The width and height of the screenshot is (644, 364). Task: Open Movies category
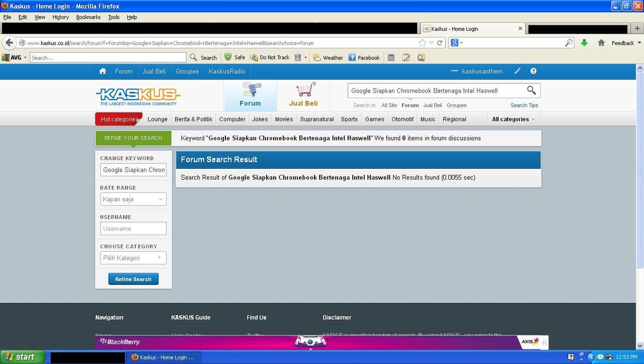tap(284, 119)
